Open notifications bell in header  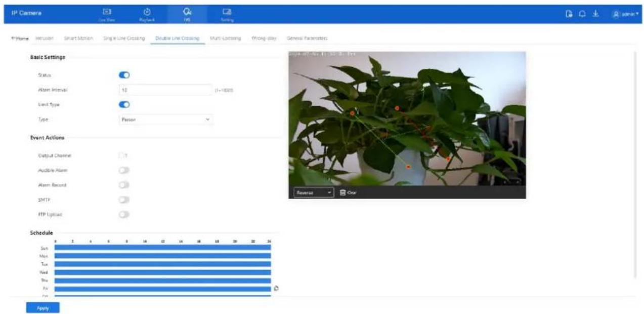(582, 14)
